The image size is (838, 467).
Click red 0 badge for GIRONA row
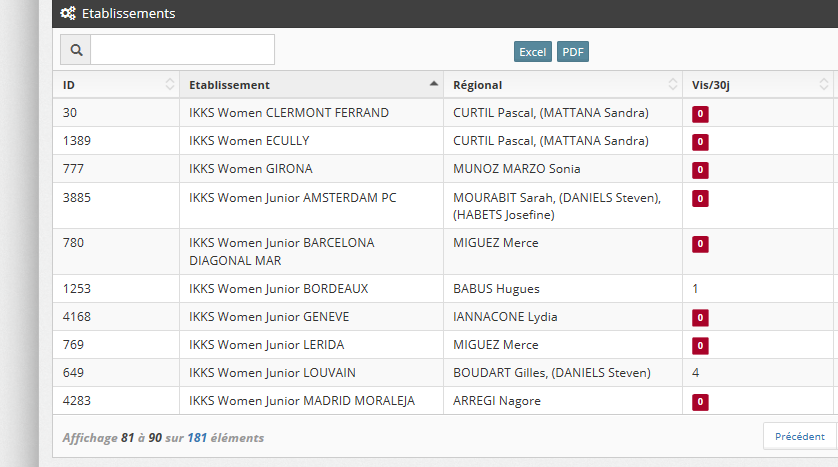700,170
